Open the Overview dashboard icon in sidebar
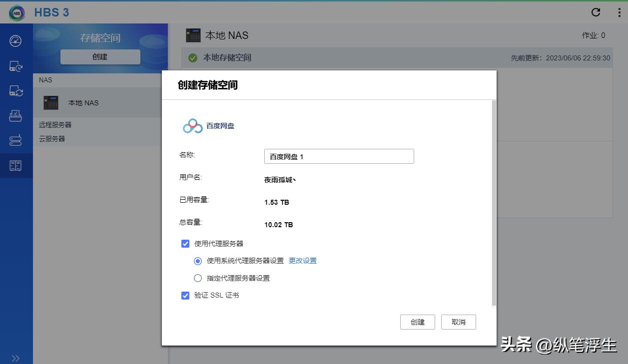 point(15,41)
